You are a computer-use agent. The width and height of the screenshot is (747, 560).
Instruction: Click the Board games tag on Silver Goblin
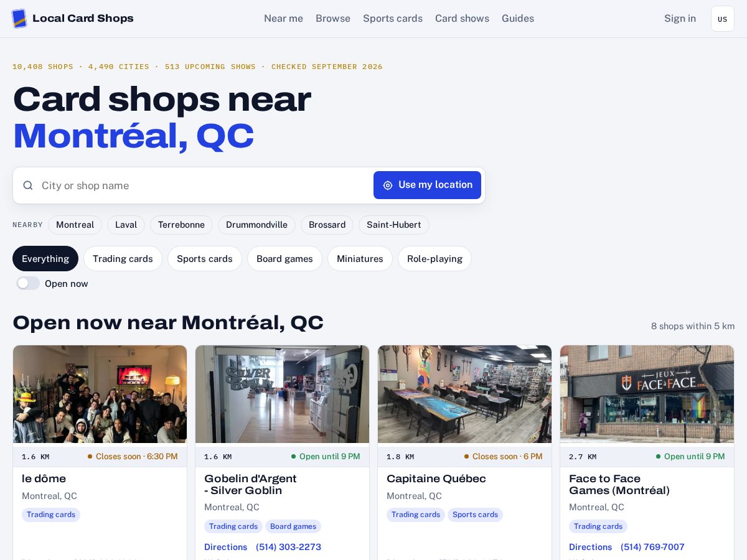pyautogui.click(x=293, y=526)
